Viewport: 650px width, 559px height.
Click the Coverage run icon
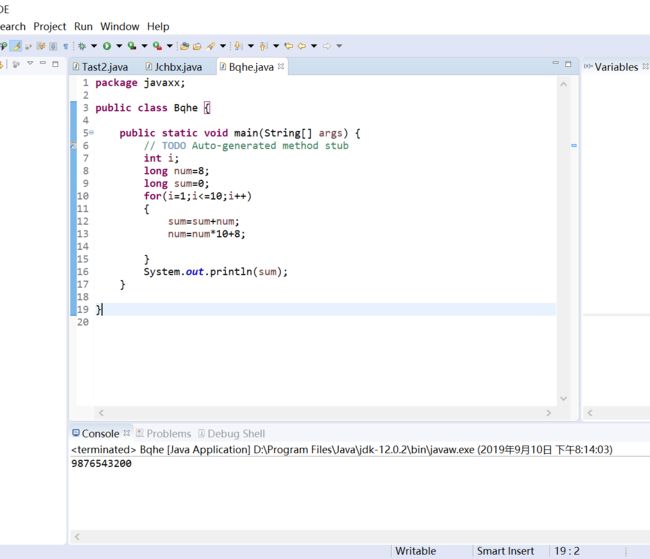pyautogui.click(x=132, y=46)
